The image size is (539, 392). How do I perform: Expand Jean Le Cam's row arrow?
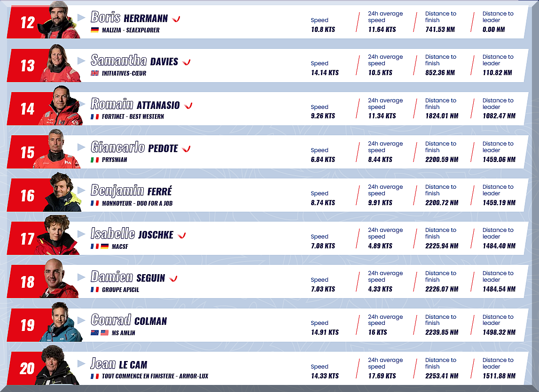(x=81, y=363)
